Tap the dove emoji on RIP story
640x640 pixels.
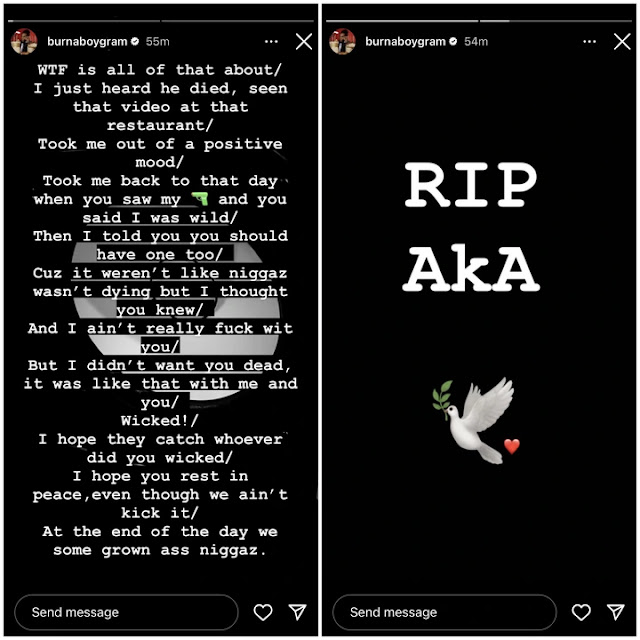(x=473, y=420)
